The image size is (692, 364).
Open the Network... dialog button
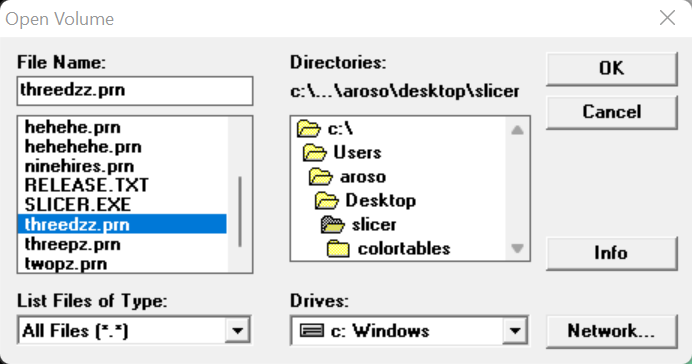tap(611, 331)
